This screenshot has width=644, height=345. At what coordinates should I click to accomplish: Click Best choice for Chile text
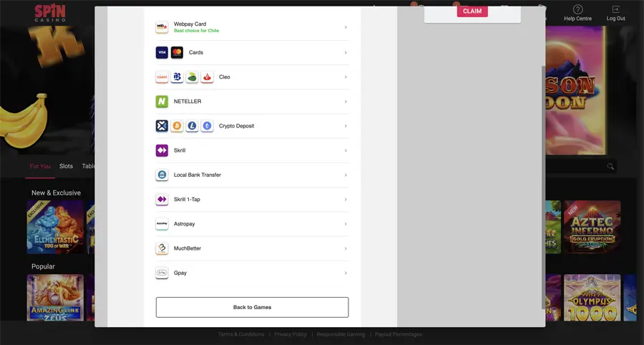click(196, 31)
